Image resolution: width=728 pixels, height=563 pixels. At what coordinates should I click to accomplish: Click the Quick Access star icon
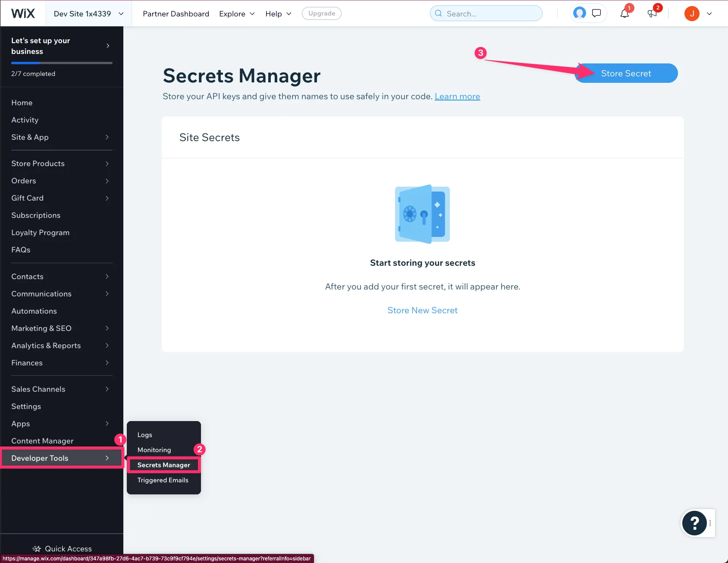[37, 549]
